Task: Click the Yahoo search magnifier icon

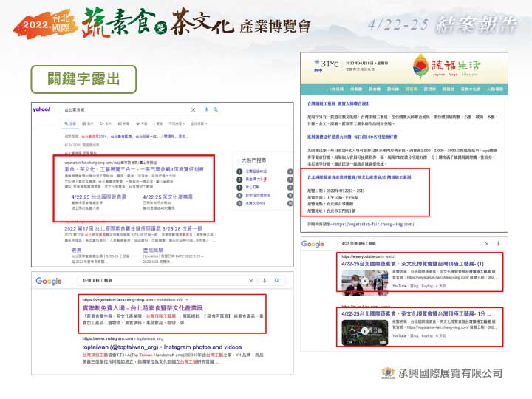Action: coord(216,109)
